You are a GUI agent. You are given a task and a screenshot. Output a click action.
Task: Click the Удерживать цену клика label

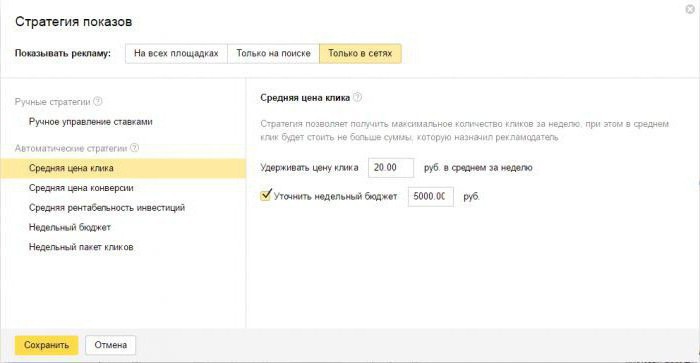(x=309, y=168)
